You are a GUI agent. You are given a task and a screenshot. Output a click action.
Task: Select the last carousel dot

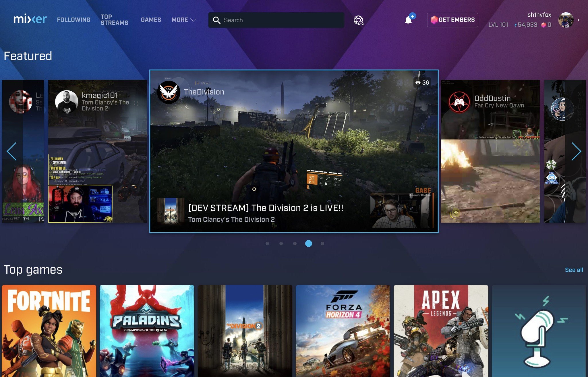coord(322,243)
